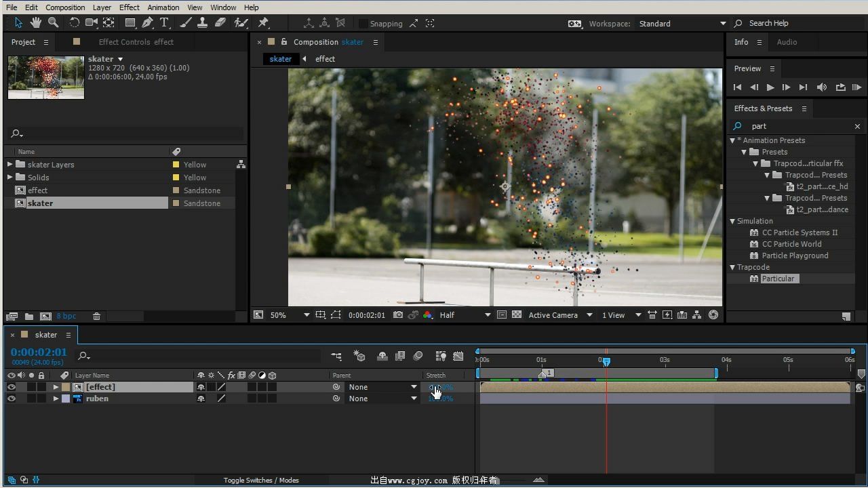Image resolution: width=868 pixels, height=488 pixels.
Task: Open the Graph Editor
Action: tap(458, 356)
